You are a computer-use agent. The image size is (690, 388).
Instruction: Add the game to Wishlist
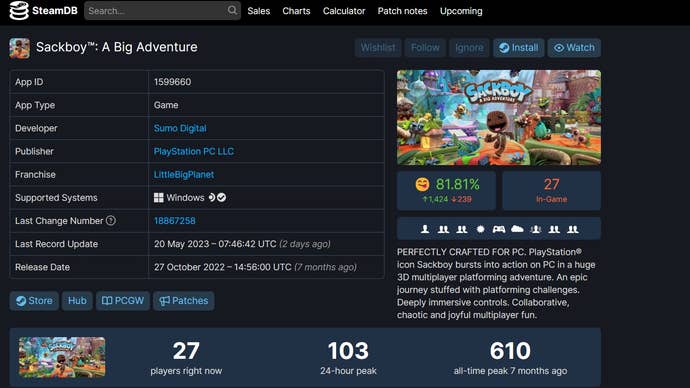pos(378,48)
